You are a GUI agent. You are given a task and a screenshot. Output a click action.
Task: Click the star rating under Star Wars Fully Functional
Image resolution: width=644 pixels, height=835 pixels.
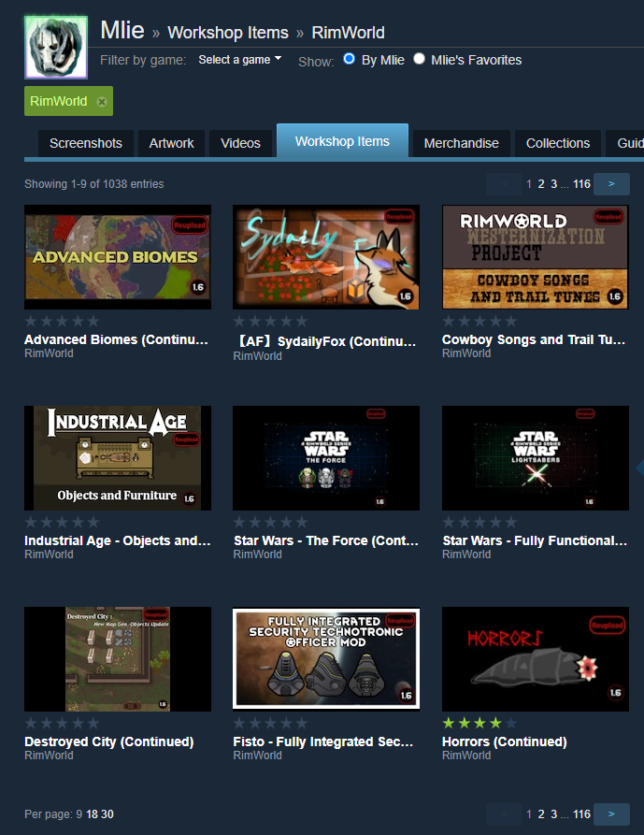(479, 522)
